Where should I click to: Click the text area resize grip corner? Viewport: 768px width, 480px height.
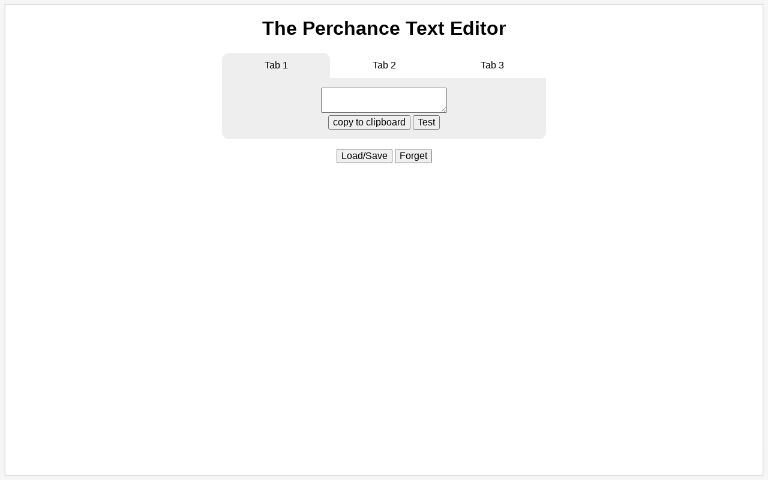(444, 110)
